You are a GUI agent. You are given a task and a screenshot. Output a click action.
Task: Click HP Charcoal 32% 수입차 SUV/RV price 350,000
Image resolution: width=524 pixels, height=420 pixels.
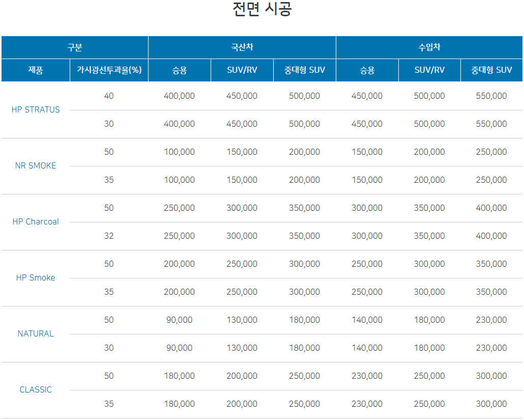[429, 236]
